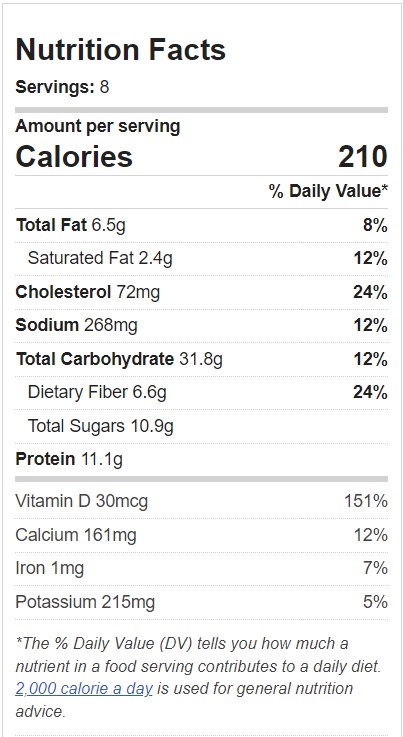Select the Servings: 8 text

(x=62, y=87)
